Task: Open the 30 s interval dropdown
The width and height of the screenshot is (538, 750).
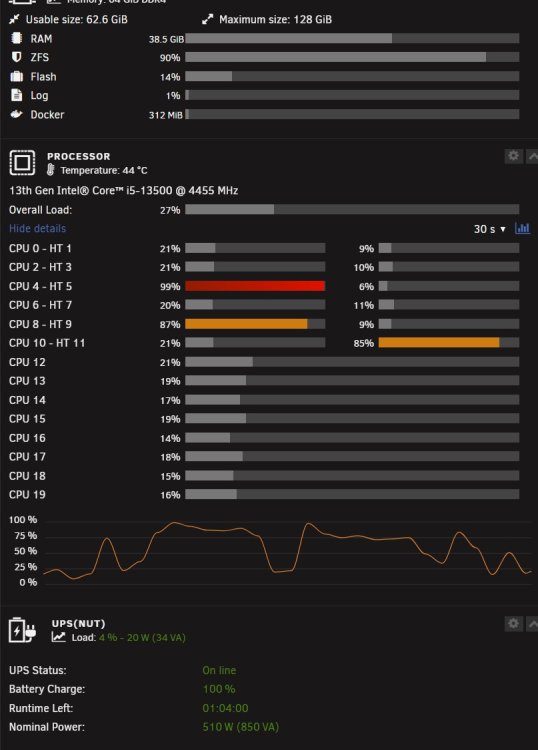Action: (489, 229)
